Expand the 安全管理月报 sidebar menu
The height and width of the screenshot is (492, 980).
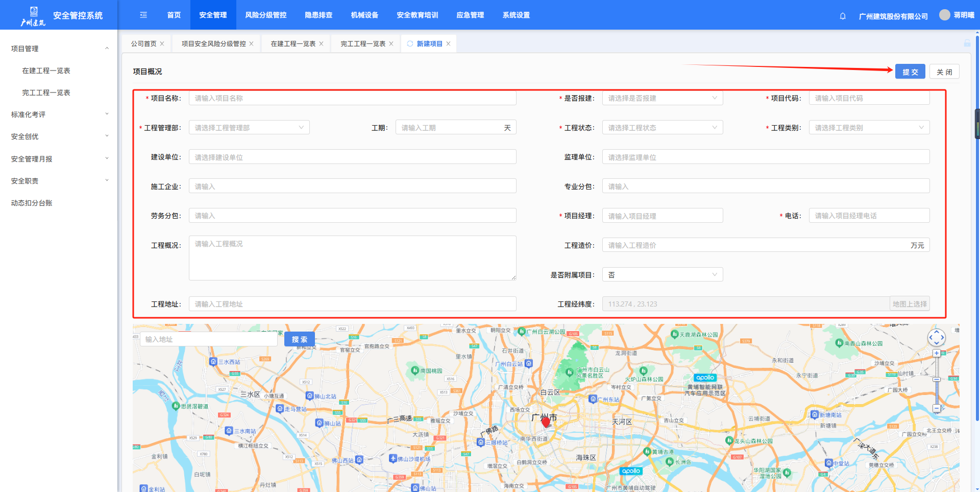pos(59,159)
